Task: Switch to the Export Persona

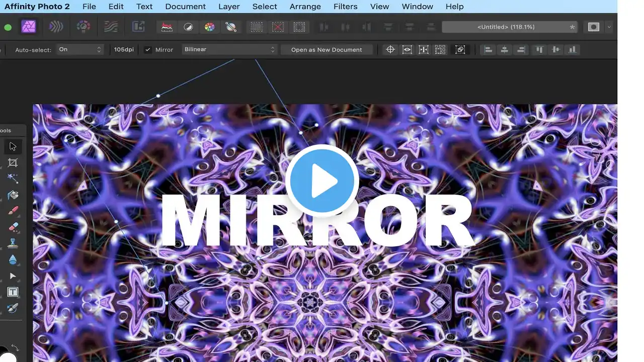Action: pyautogui.click(x=138, y=27)
